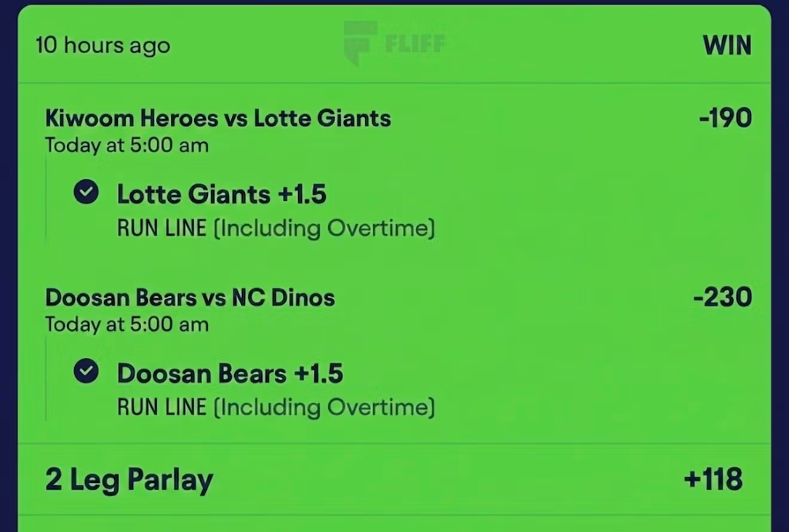Click the Lotte Giants checkmark icon
Screen dimensions: 789x532
86,192
